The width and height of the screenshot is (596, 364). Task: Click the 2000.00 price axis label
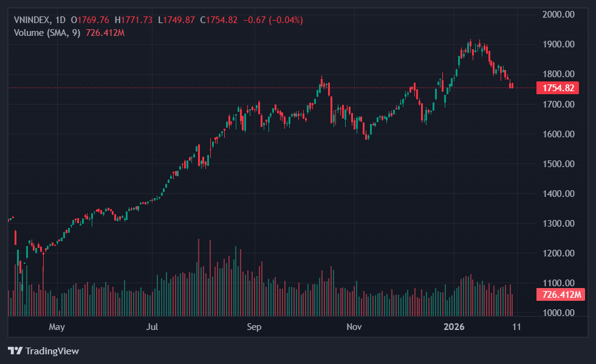(558, 14)
